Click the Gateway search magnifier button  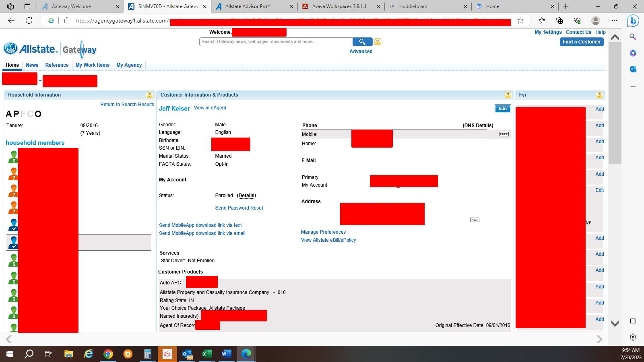[x=362, y=42]
